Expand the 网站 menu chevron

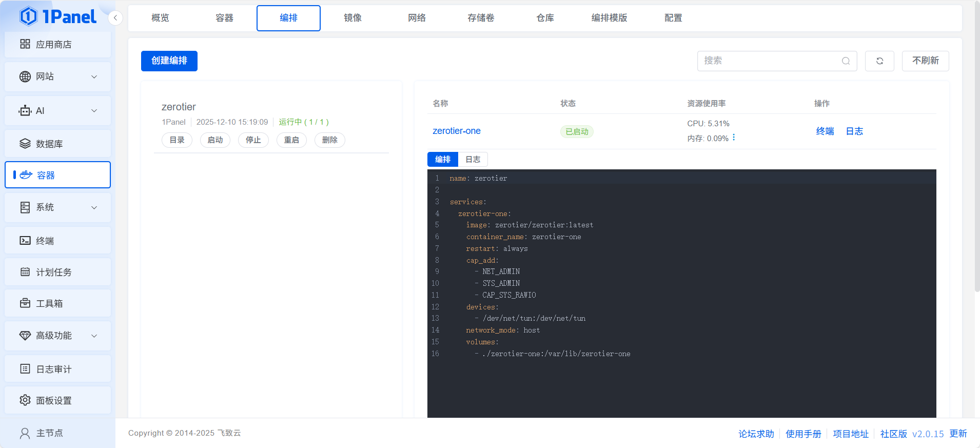(x=94, y=77)
